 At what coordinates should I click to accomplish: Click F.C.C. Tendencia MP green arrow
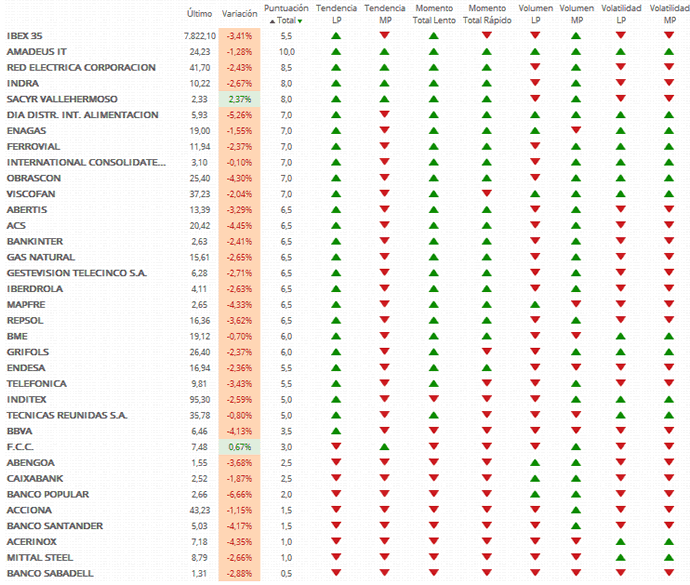coord(385,447)
